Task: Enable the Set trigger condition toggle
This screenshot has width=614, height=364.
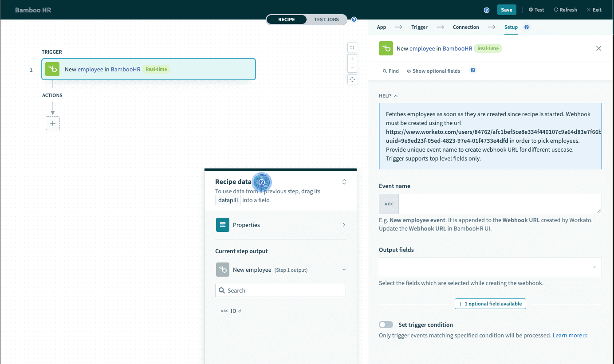Action: pos(386,325)
